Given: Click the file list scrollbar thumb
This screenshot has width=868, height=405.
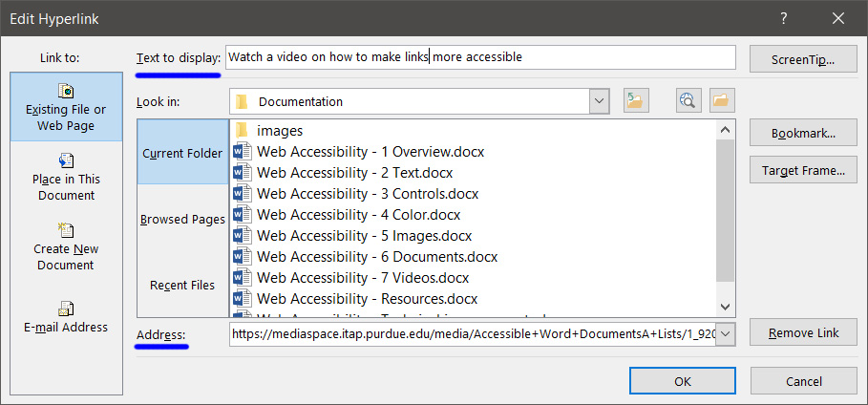Looking at the screenshot, I should click(726, 210).
